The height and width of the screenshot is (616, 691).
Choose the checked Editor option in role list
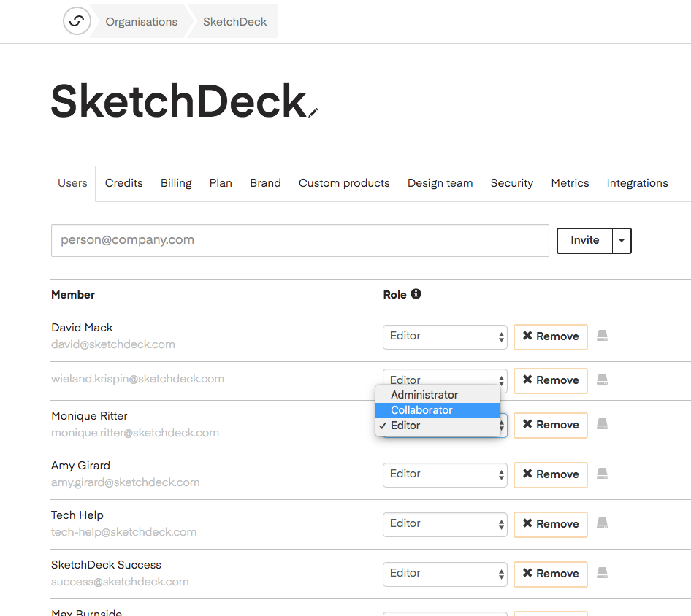click(x=438, y=426)
